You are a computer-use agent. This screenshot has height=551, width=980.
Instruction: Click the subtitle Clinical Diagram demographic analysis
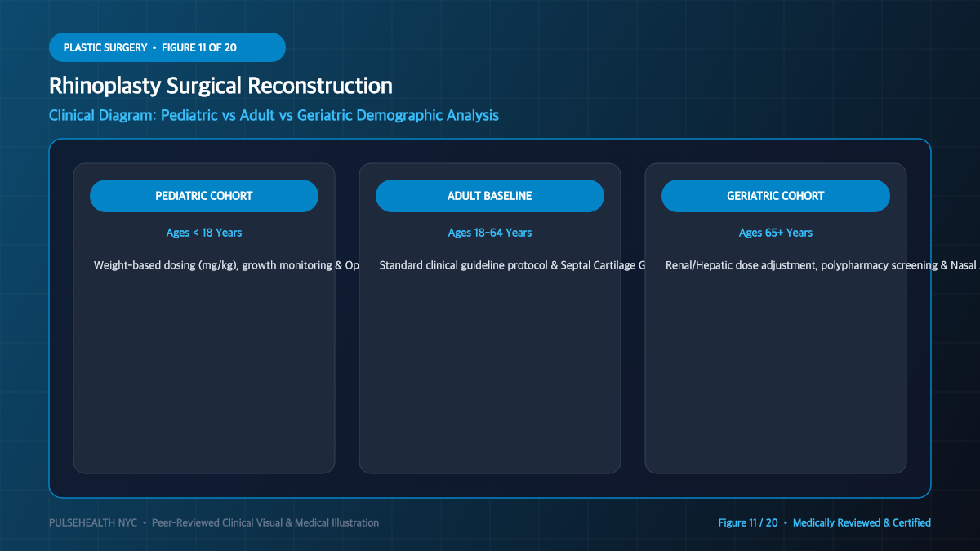click(274, 115)
